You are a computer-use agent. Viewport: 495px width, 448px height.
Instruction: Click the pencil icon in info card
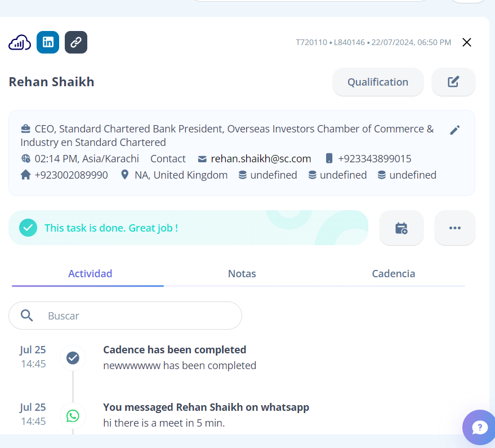point(455,130)
